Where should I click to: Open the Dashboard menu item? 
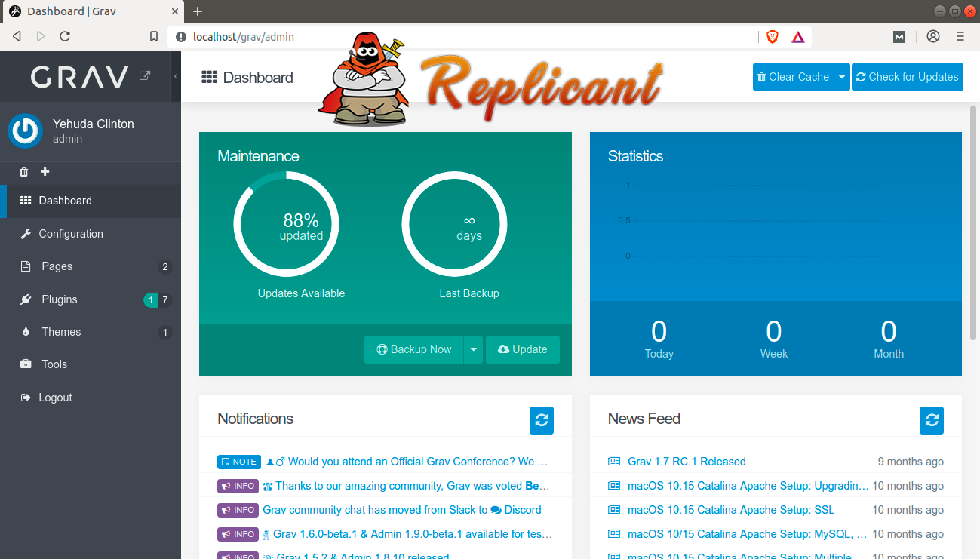click(x=91, y=201)
